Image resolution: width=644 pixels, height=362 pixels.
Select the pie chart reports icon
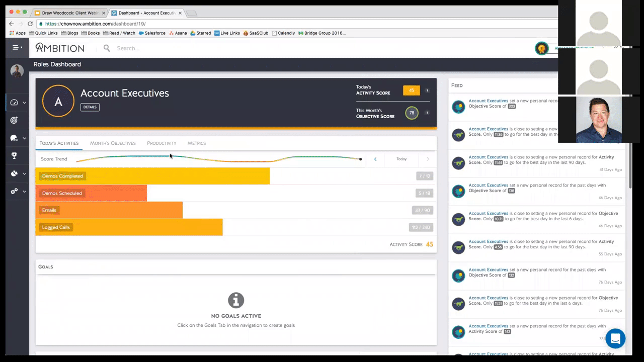[14, 173]
